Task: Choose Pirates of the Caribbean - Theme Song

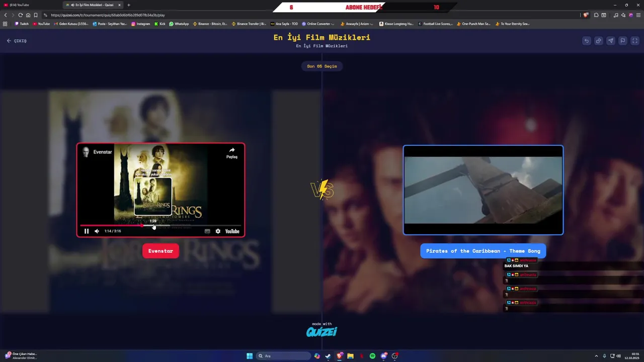Action: 483,251
